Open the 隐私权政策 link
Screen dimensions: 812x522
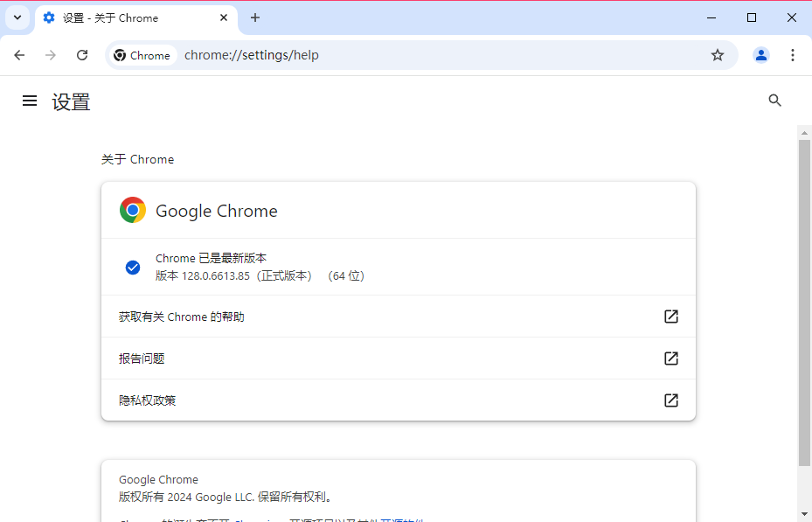coord(399,400)
